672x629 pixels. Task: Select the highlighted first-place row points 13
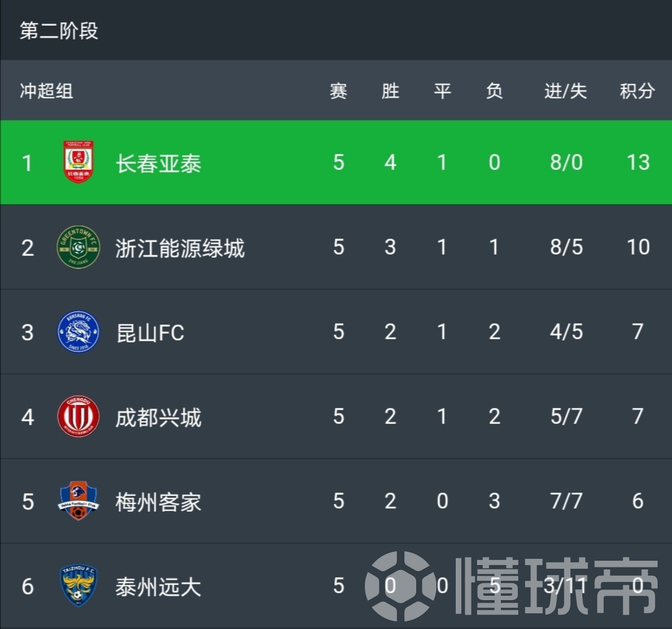click(x=638, y=162)
